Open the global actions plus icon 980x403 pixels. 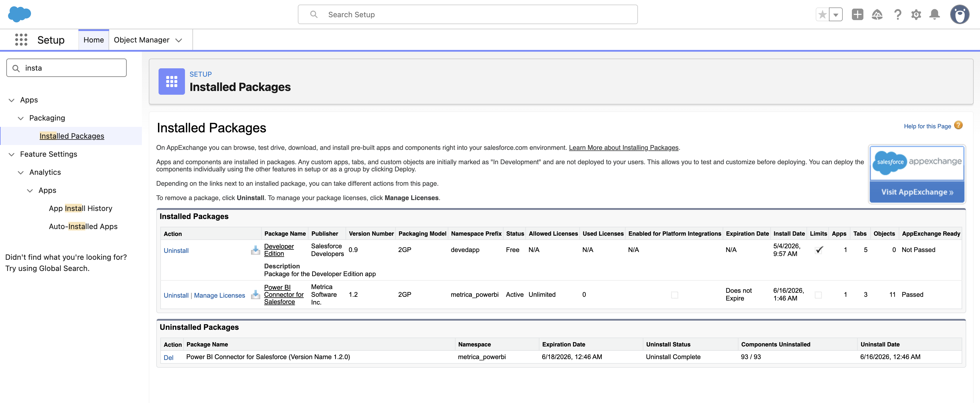coord(858,14)
